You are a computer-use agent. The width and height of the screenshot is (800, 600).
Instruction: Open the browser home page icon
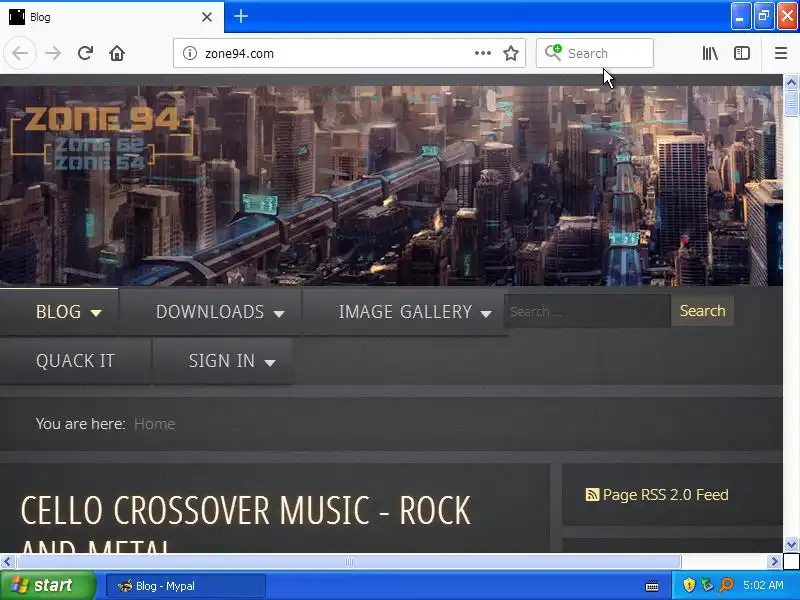coord(117,53)
